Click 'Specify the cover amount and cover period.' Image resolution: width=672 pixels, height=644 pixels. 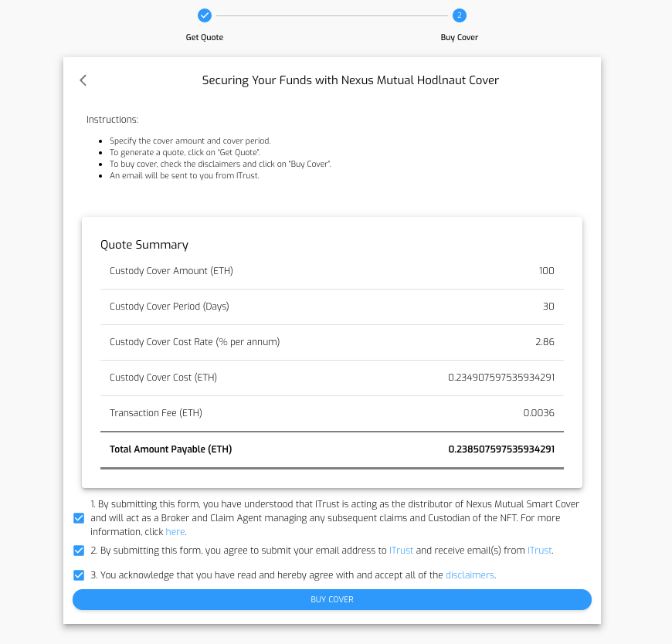coord(190,141)
